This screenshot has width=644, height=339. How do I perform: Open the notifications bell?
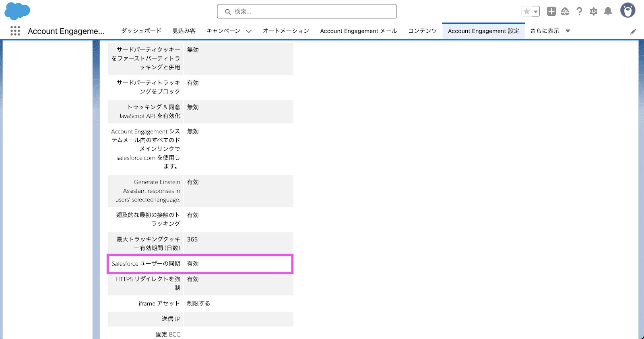(608, 11)
